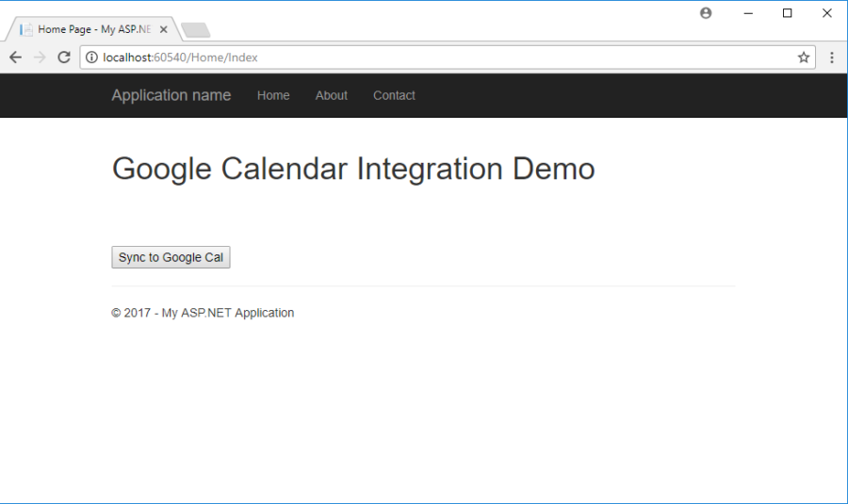Click the browser forward arrow

(x=40, y=57)
